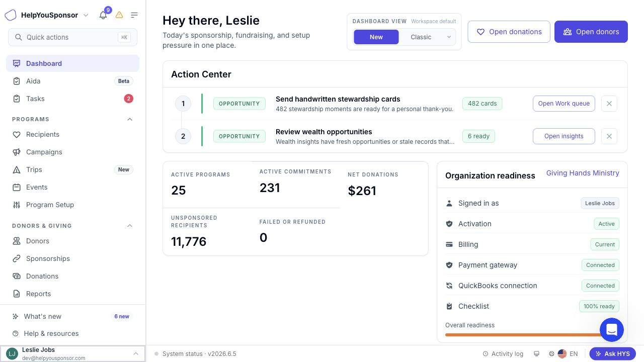Dismiss the wealth opportunities action

[609, 136]
